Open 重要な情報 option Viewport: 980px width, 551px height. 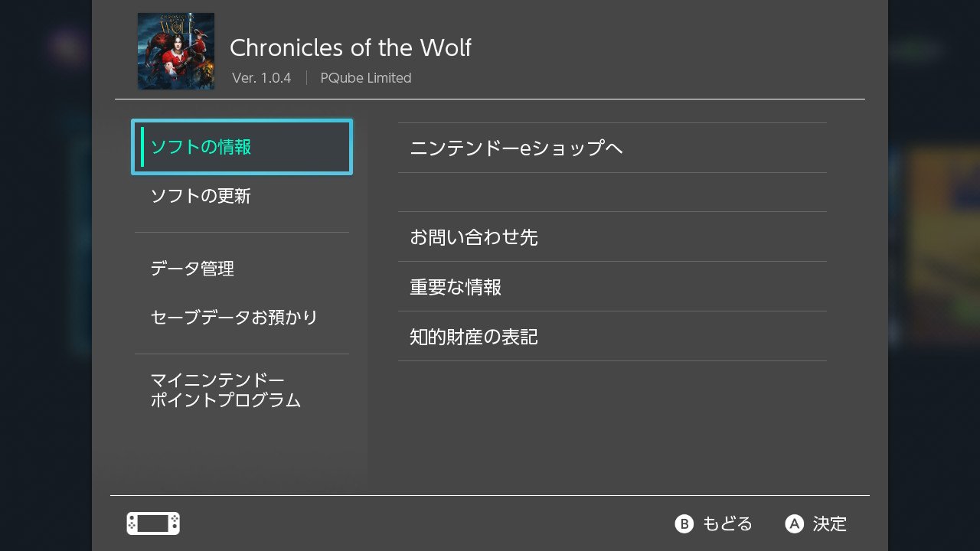coord(612,286)
